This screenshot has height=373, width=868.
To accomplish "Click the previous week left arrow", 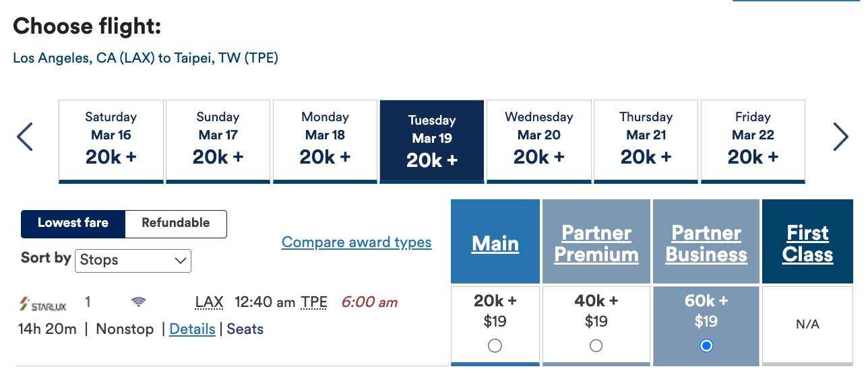I will point(25,137).
